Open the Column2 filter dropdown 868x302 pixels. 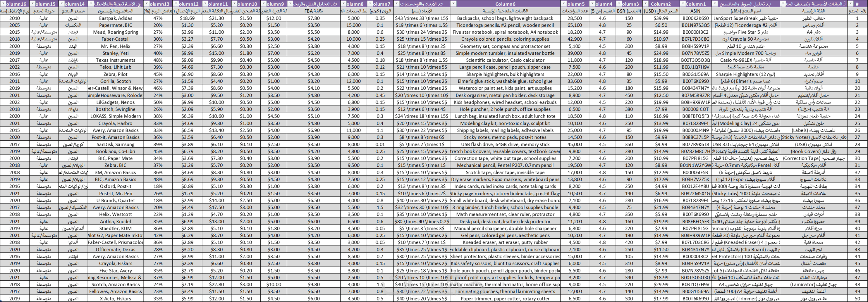pos(646,4)
